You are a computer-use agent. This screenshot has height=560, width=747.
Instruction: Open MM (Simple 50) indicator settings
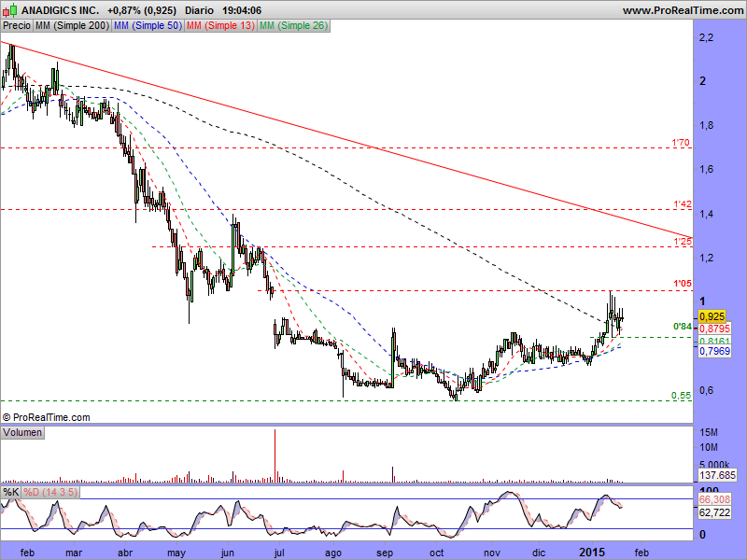pos(148,26)
